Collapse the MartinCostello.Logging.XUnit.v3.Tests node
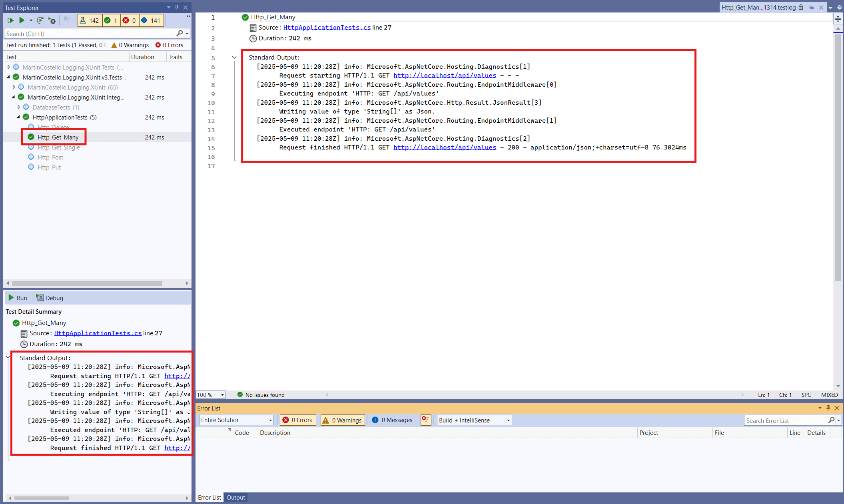The width and height of the screenshot is (844, 504). (x=9, y=77)
